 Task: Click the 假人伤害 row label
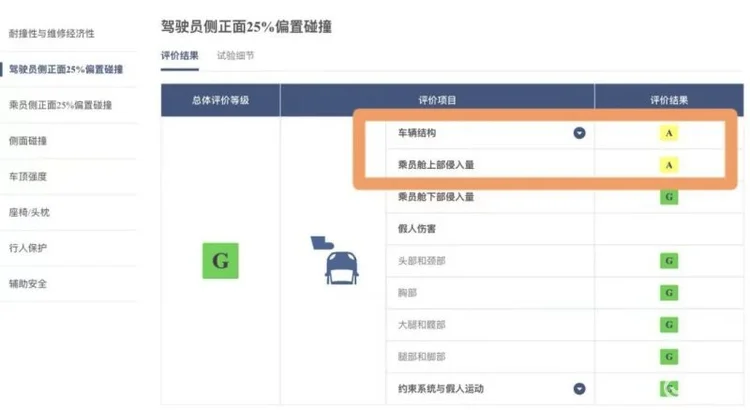point(417,229)
